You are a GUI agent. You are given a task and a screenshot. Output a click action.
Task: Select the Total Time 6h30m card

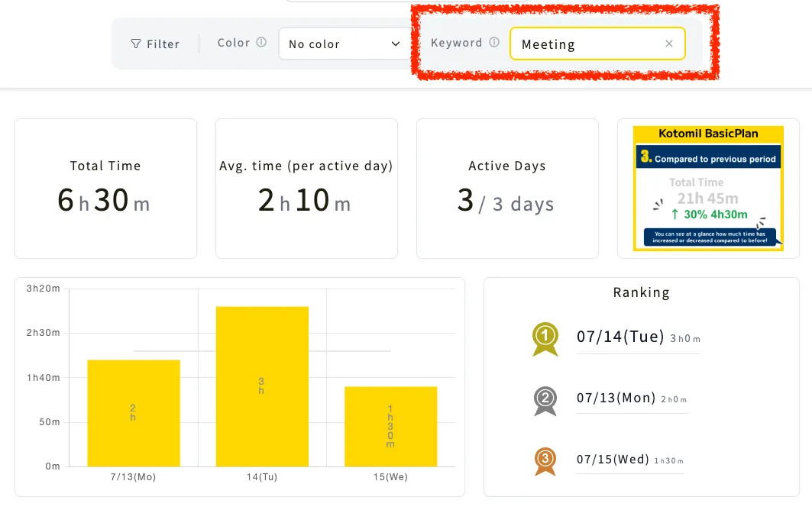(105, 189)
